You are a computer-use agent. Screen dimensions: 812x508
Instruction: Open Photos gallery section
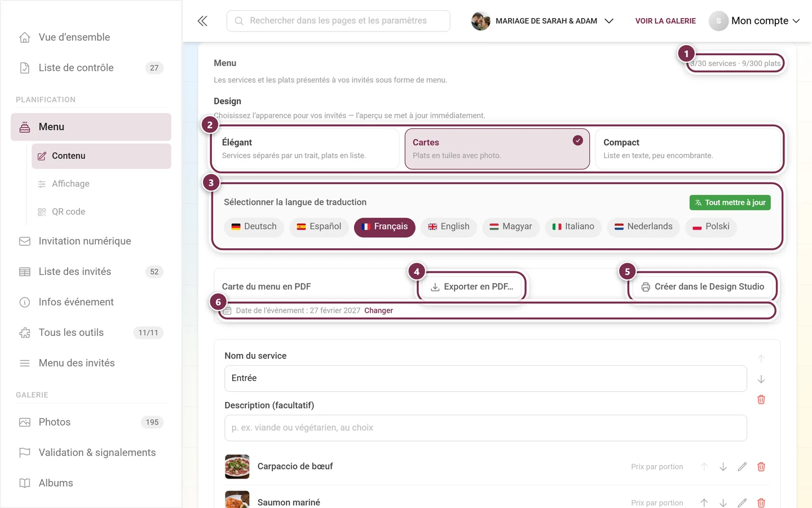tap(91, 422)
